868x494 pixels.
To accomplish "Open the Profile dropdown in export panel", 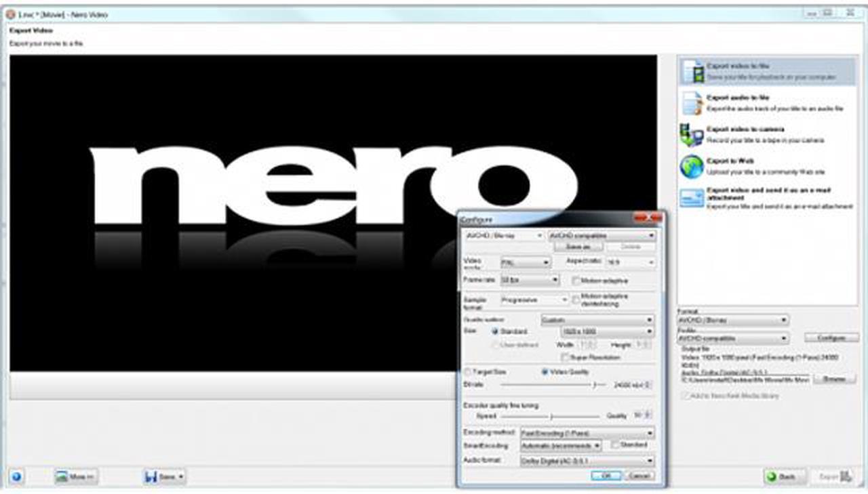I will (x=733, y=337).
